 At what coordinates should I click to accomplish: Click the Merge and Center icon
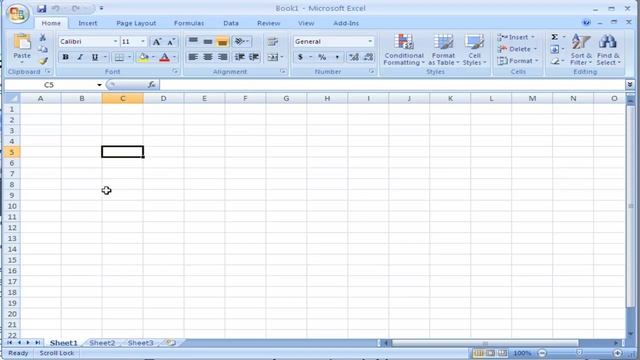pyautogui.click(x=272, y=57)
